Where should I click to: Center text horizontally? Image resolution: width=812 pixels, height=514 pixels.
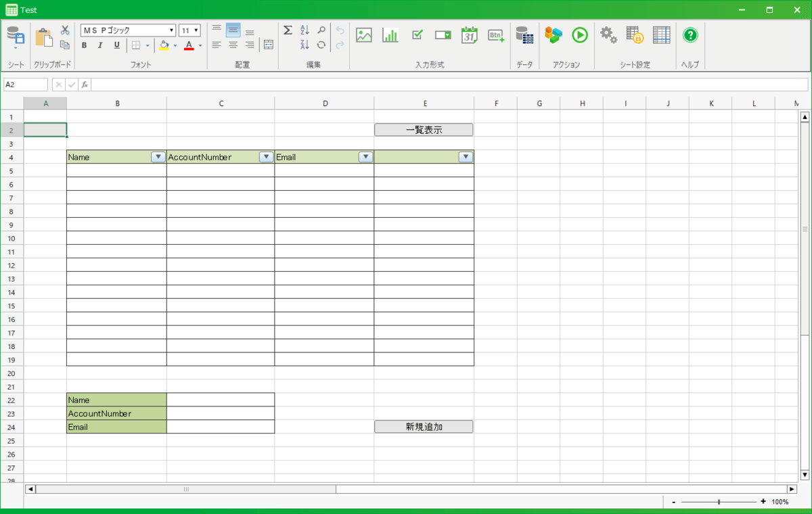click(x=233, y=45)
